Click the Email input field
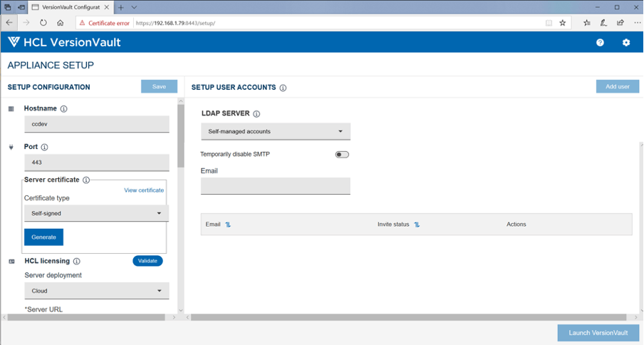Screen dimensions: 644x345 point(276,185)
